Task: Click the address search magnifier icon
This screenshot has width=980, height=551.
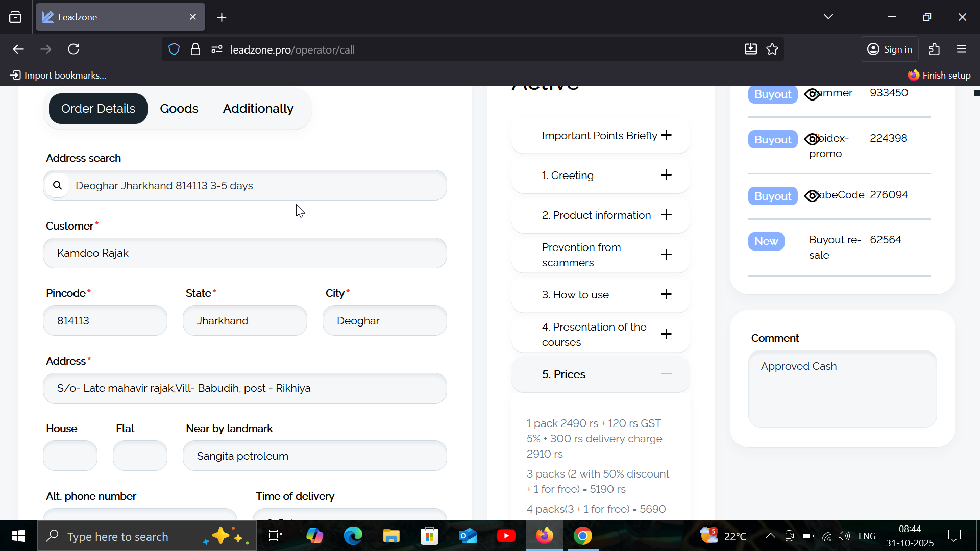Action: coord(58,185)
